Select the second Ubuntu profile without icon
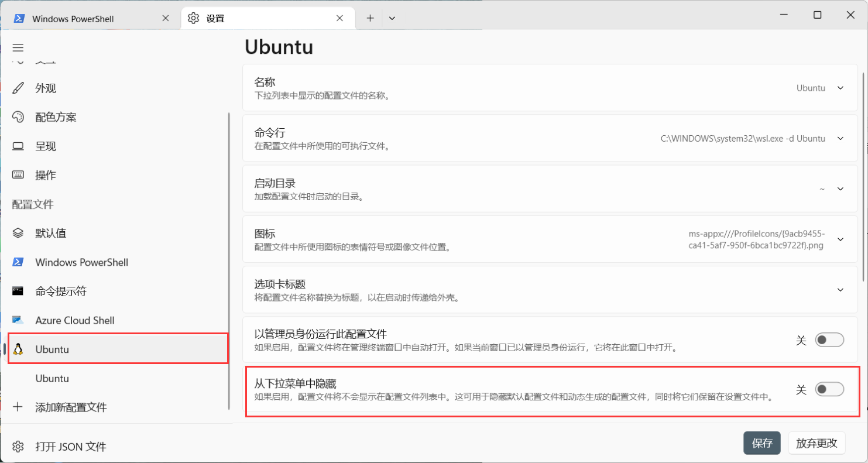The image size is (868, 463). coord(117,378)
